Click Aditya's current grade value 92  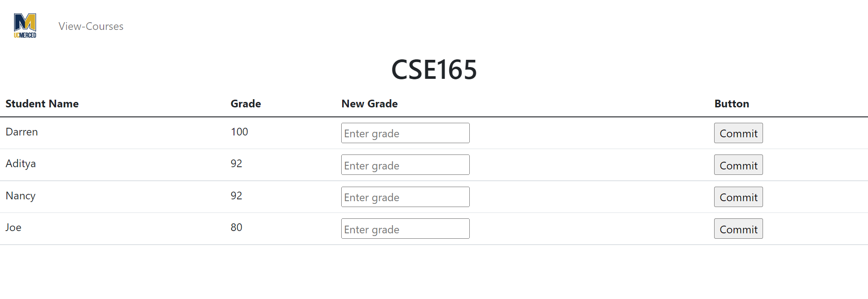pyautogui.click(x=236, y=164)
